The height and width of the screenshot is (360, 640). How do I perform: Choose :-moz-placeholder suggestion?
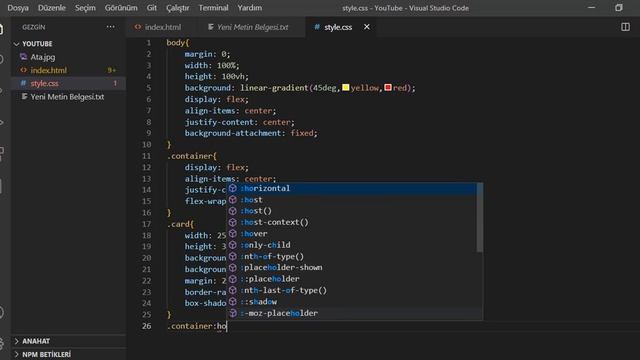[352, 313]
